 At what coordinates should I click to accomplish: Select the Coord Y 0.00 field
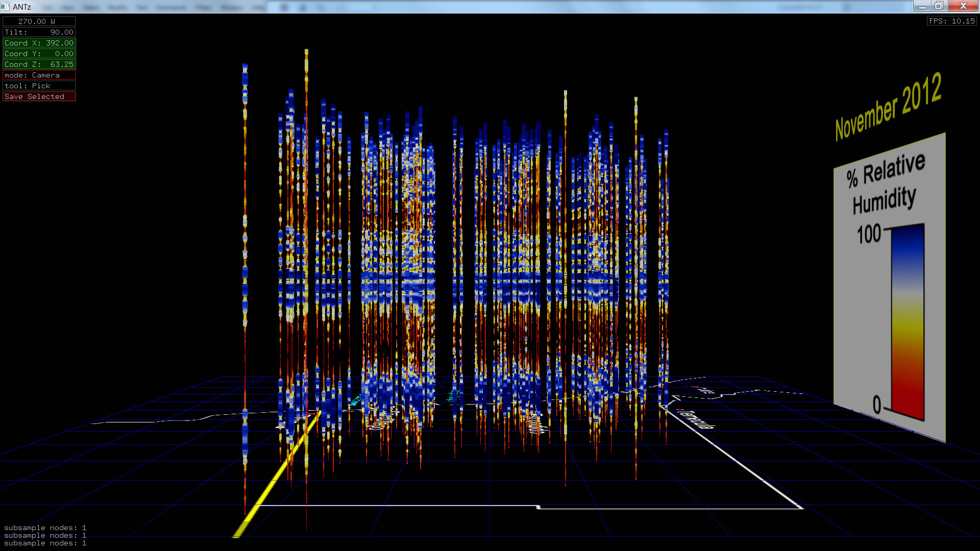click(x=39, y=54)
